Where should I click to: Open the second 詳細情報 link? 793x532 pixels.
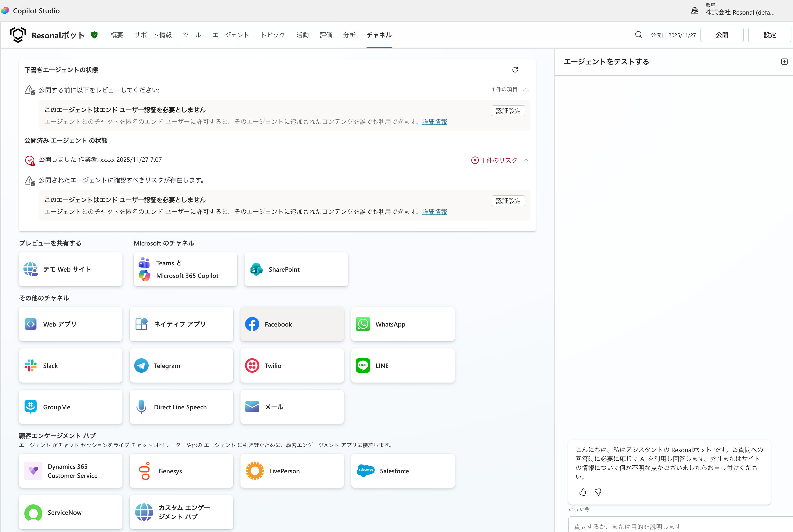[434, 212]
